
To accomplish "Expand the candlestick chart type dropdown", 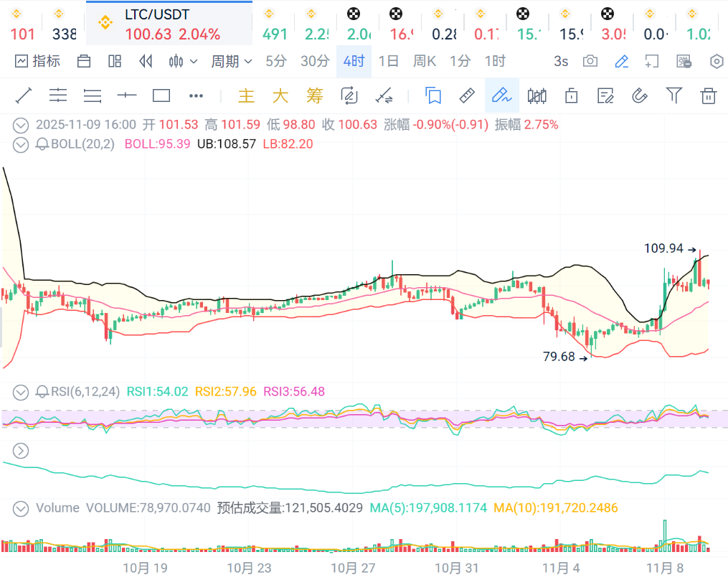I will tap(183, 62).
